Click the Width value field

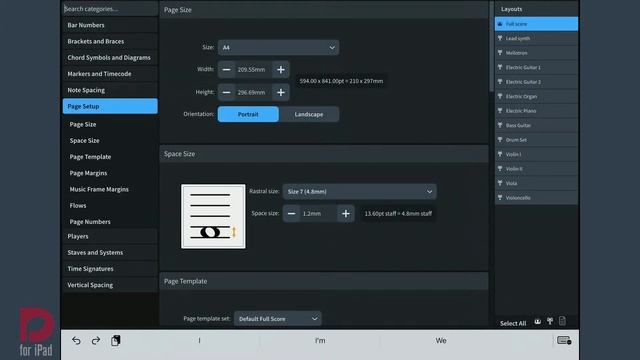point(253,70)
